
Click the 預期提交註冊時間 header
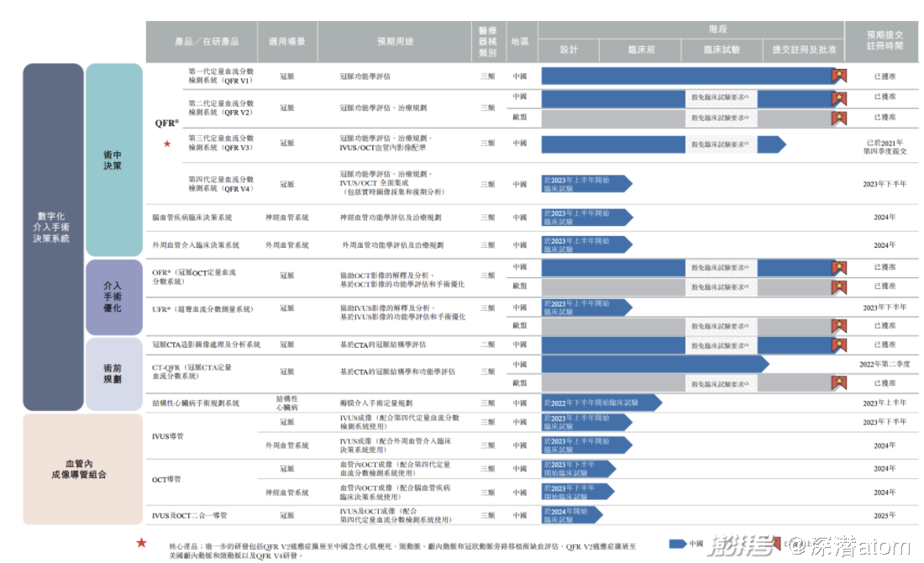[x=881, y=41]
